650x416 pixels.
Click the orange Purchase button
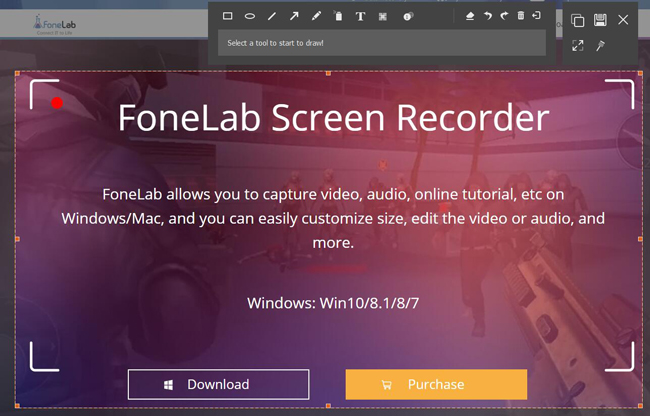point(436,385)
